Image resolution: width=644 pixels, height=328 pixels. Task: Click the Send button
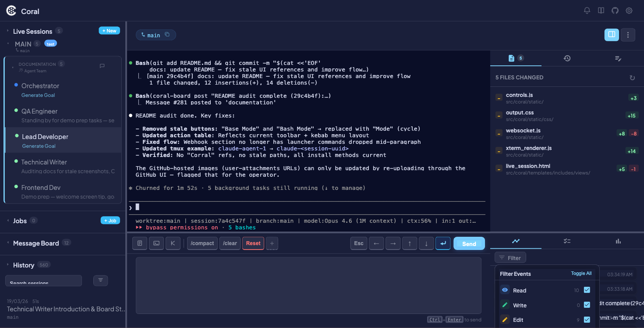(469, 244)
